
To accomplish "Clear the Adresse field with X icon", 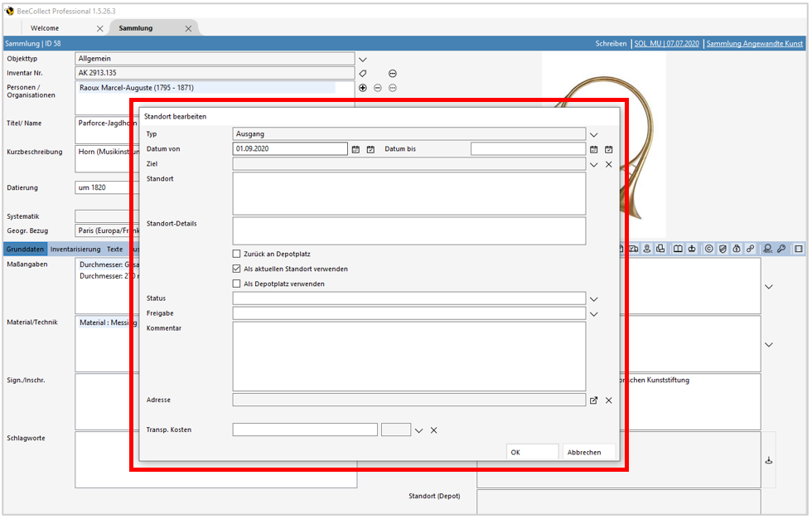I will point(608,400).
